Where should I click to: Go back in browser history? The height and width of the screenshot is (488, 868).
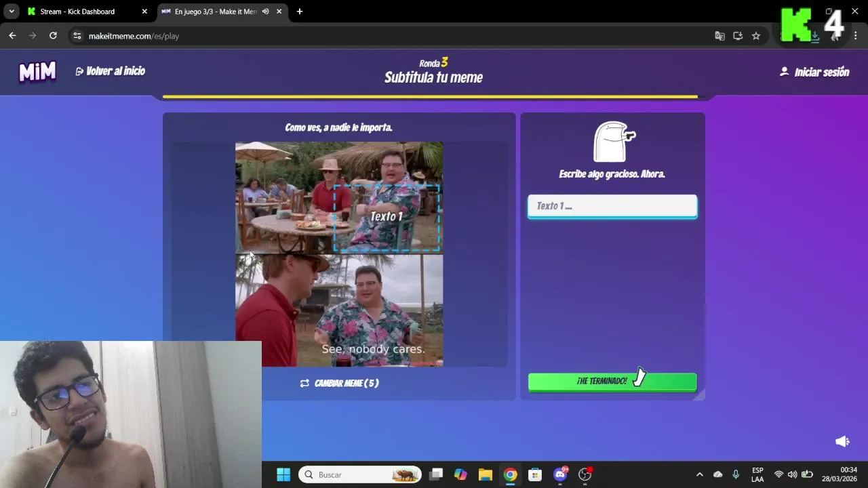click(x=12, y=36)
